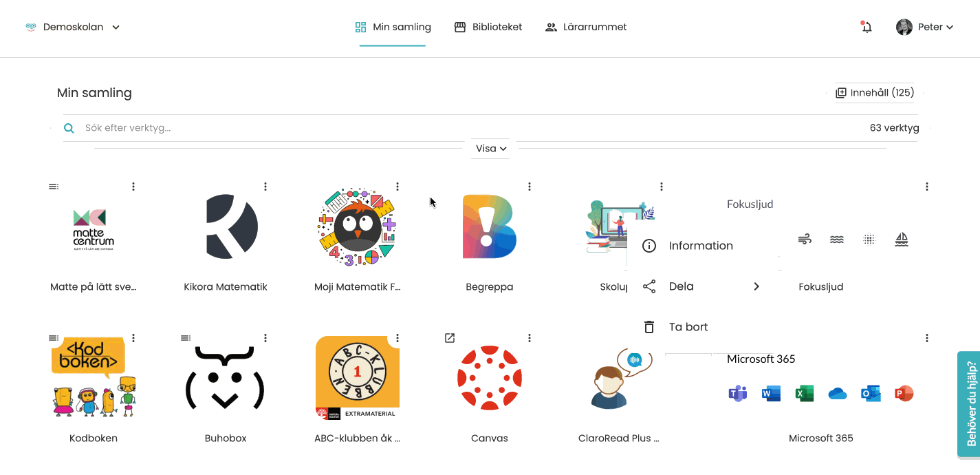Click the external link icon on Canvas

coord(450,338)
